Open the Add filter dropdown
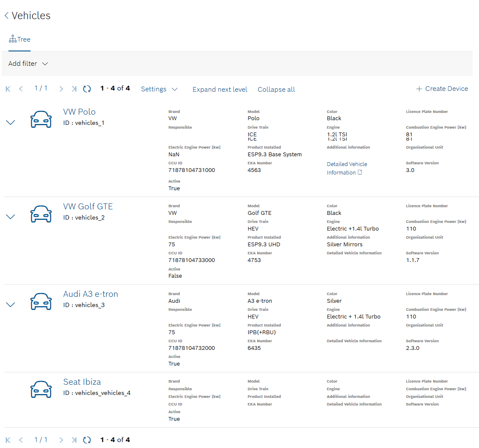Image resolution: width=479 pixels, height=448 pixels. point(28,64)
